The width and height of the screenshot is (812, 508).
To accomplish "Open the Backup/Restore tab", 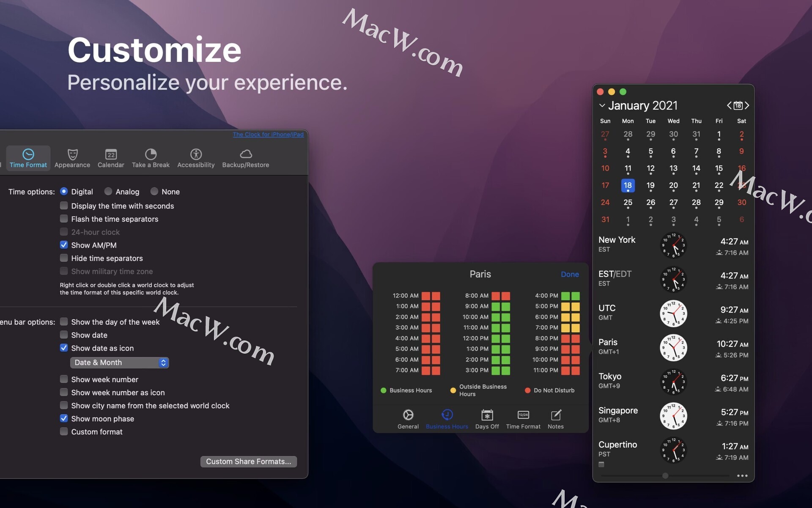I will coord(246,158).
